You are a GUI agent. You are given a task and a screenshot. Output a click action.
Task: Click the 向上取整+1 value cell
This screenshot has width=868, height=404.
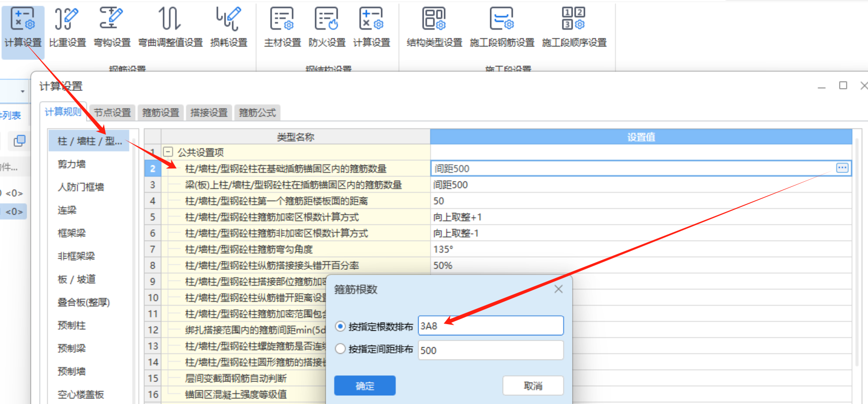click(641, 217)
